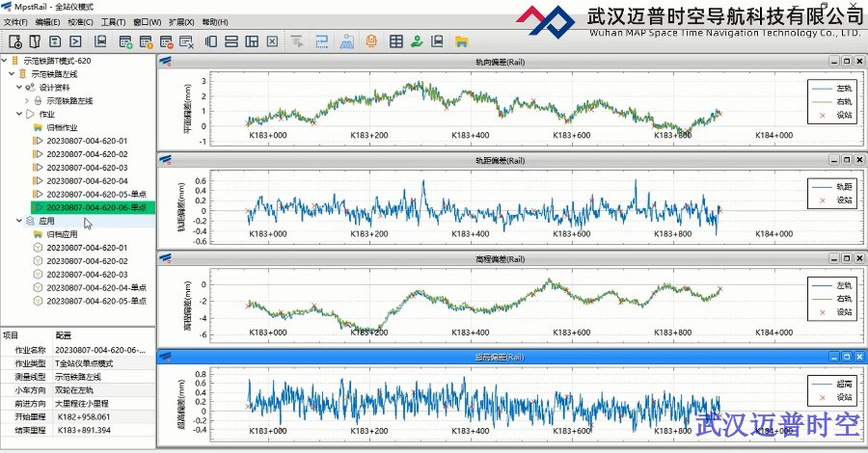Open the 文件(F) menu
Viewport: 868px width, 453px height.
point(15,22)
